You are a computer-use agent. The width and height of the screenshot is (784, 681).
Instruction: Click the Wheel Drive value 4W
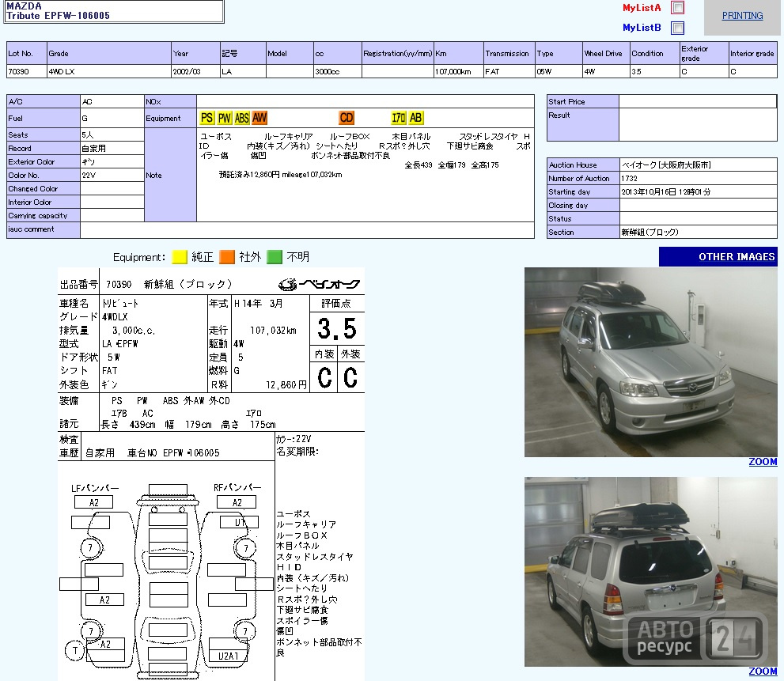(589, 71)
